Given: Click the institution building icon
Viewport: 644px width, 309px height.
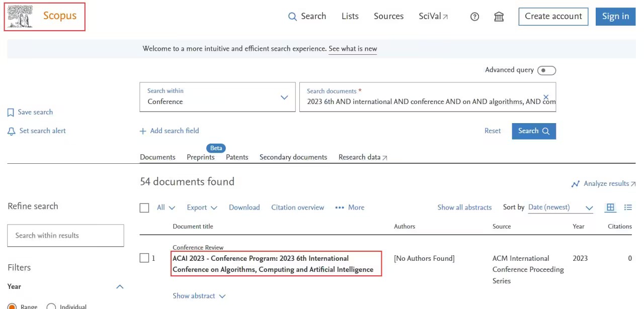Looking at the screenshot, I should click(499, 17).
